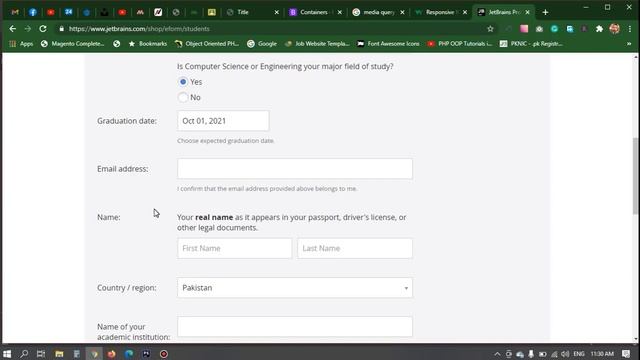The width and height of the screenshot is (640, 360).
Task: Click the teal circular extension icon
Action: pos(554,29)
